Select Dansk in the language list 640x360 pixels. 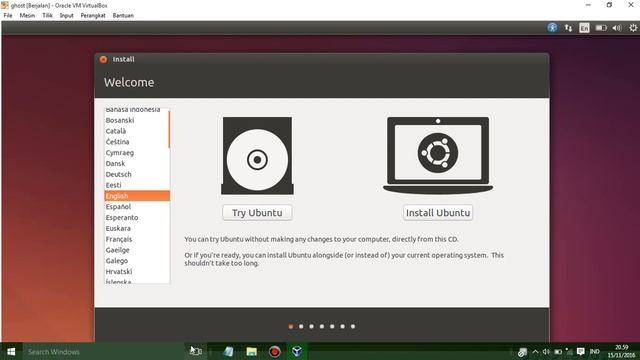tap(137, 164)
